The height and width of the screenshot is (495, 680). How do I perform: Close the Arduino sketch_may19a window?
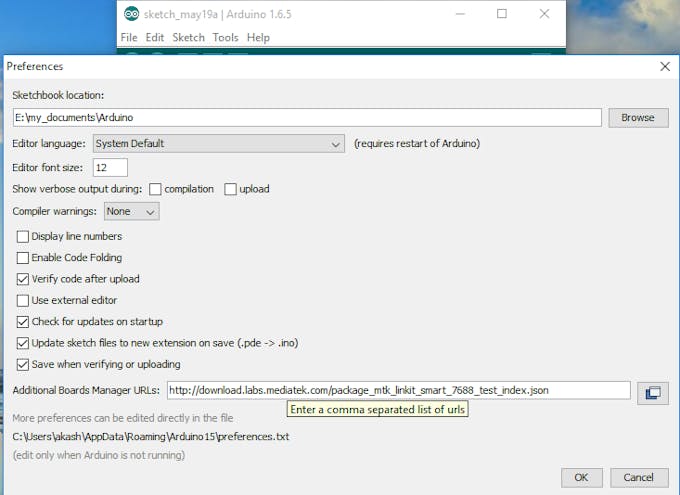point(544,14)
